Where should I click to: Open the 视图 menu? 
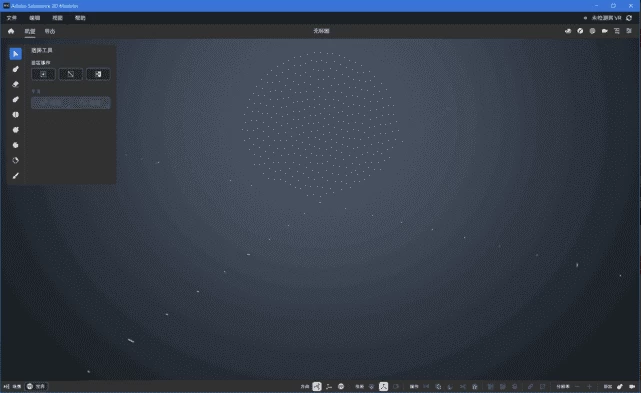[x=57, y=18]
